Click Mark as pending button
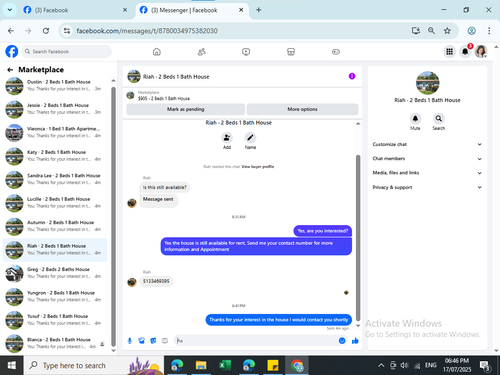This screenshot has width=500, height=375. coord(186,109)
